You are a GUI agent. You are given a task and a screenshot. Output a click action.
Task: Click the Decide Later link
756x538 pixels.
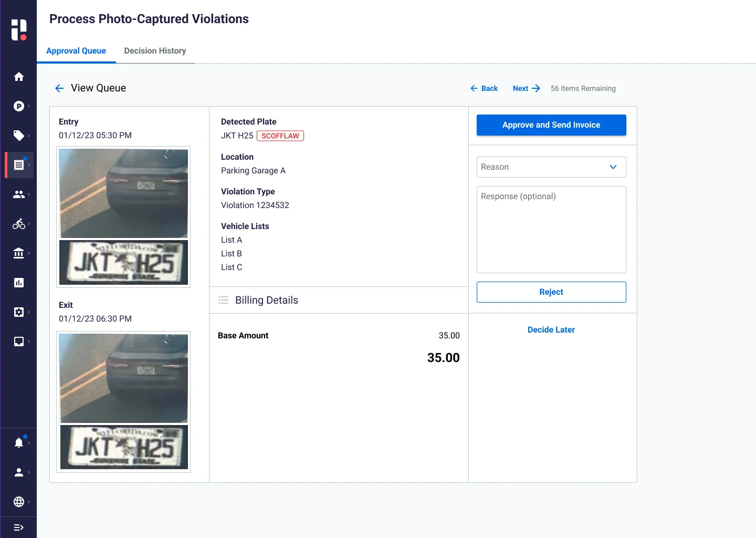[551, 330]
